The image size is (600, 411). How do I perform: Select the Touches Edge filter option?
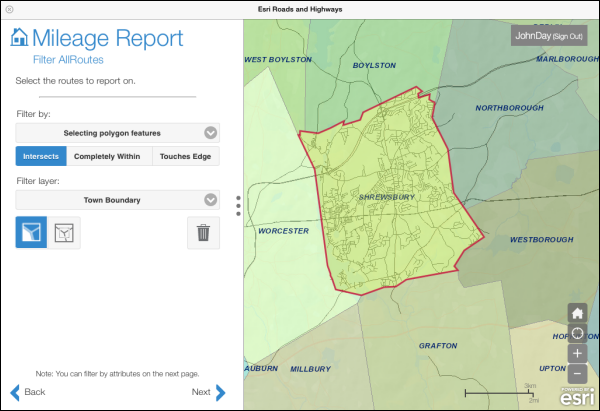[185, 156]
